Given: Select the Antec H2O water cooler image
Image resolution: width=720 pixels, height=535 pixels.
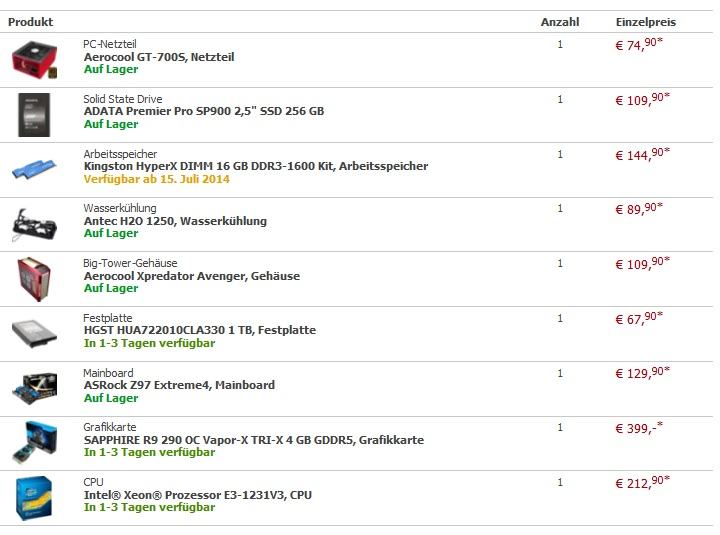Looking at the screenshot, I should tap(35, 223).
